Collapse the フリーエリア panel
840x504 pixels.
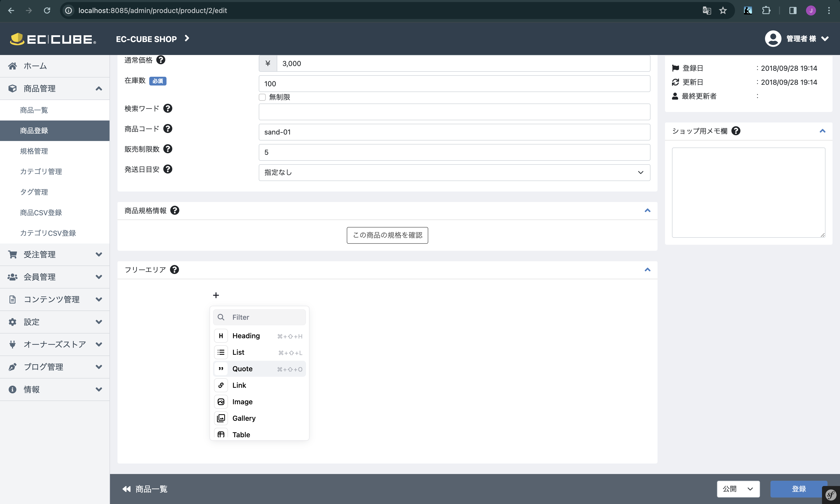point(647,270)
